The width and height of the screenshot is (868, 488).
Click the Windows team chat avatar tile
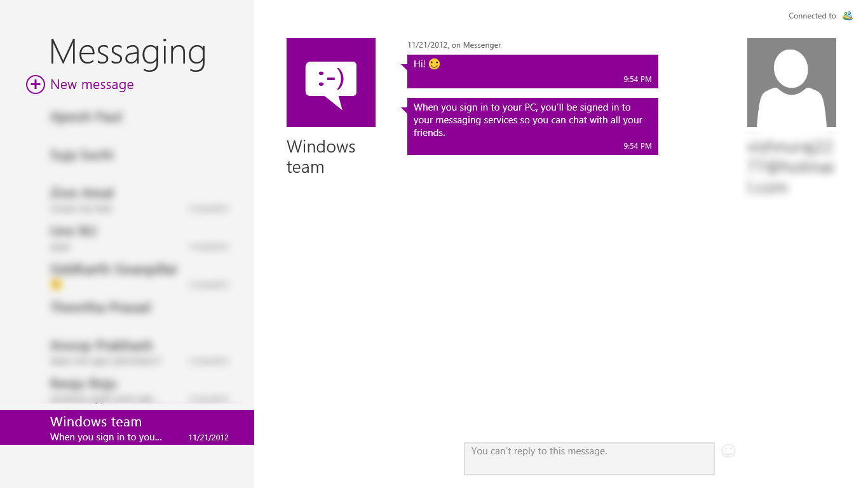click(x=331, y=83)
